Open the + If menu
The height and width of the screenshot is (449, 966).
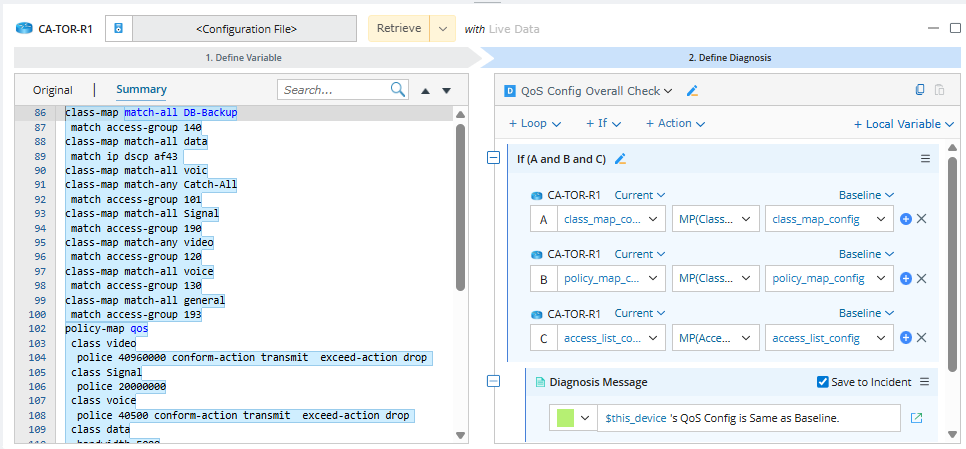[x=603, y=123]
